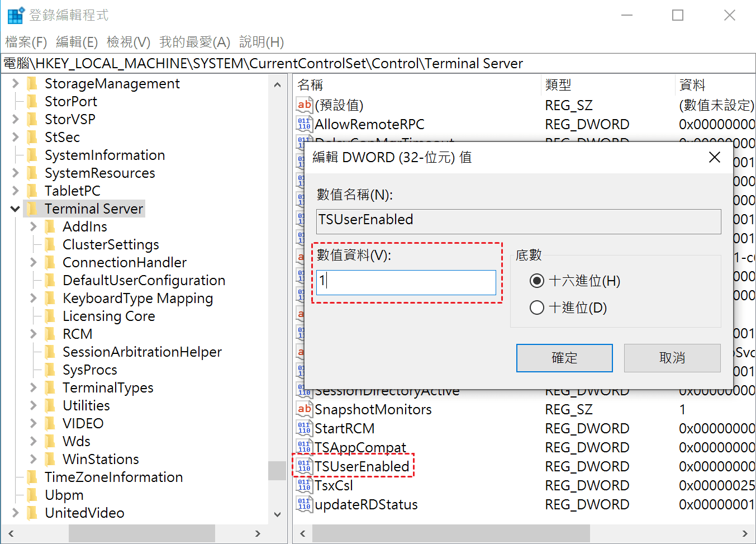This screenshot has width=756, height=544.
Task: Click the WinStations folder icon
Action: tap(51, 460)
